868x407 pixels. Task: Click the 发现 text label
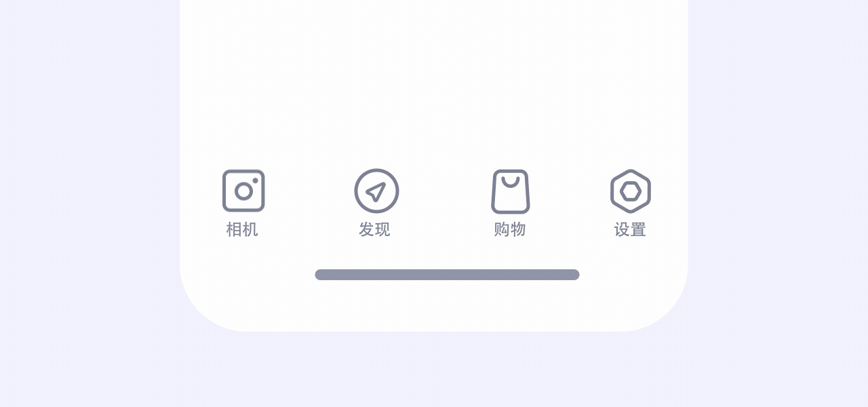coord(374,229)
